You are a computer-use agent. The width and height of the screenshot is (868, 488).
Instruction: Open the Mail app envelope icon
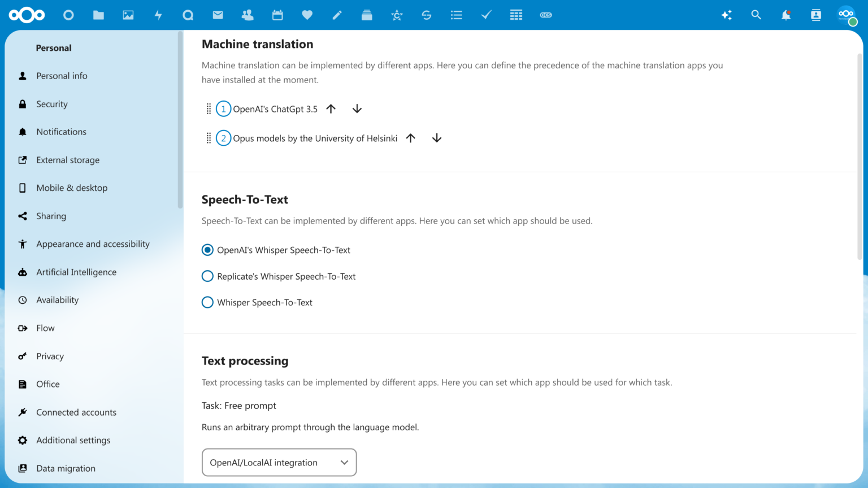point(218,15)
